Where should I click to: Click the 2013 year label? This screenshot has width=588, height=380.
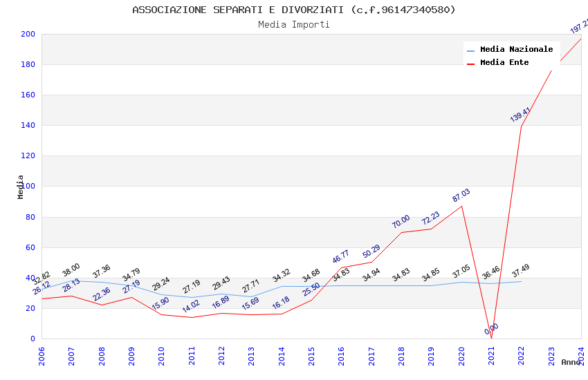pyautogui.click(x=252, y=356)
